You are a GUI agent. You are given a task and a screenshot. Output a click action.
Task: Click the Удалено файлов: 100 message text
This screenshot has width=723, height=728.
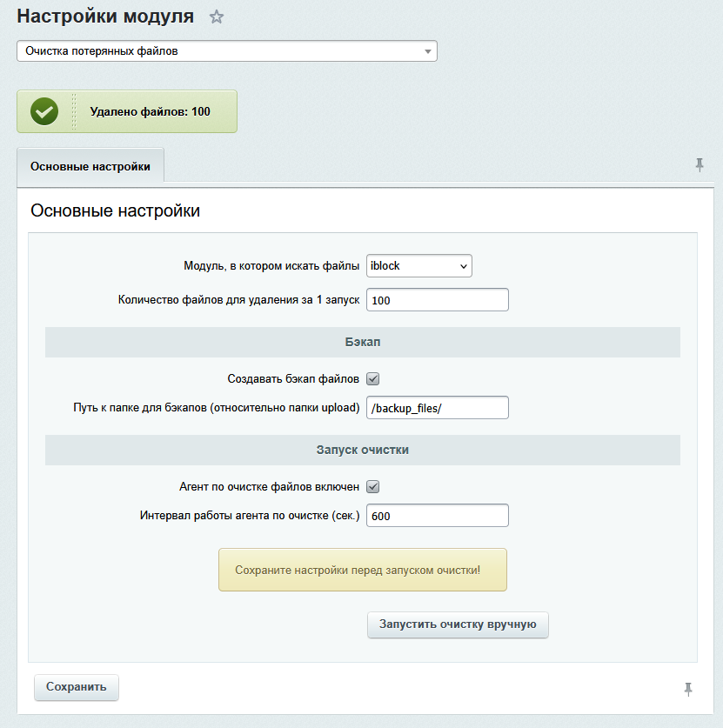[151, 112]
